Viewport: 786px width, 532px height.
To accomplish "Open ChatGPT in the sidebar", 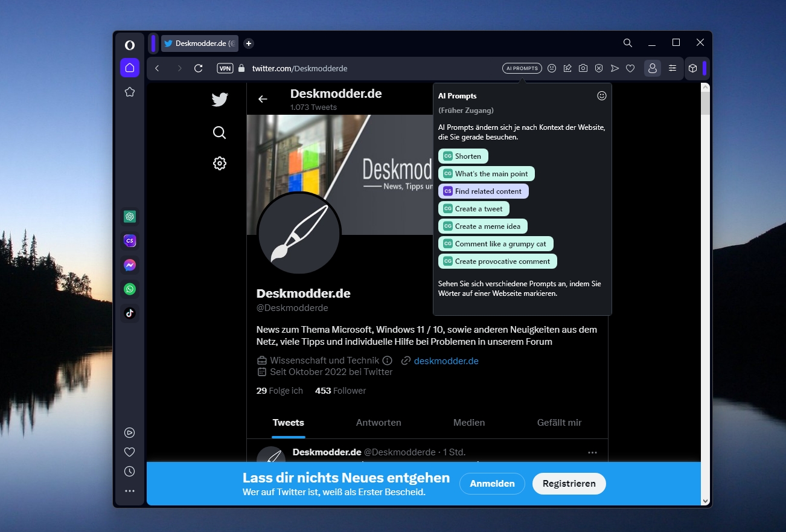I will [130, 216].
